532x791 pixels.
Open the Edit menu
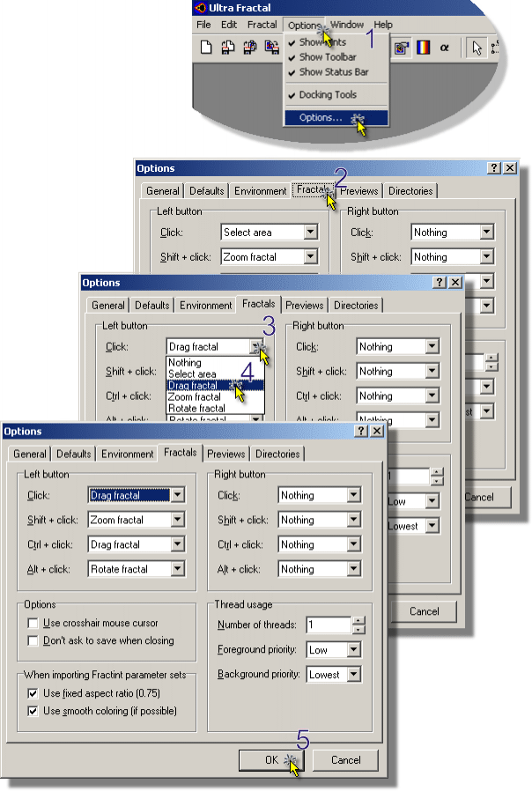(229, 25)
